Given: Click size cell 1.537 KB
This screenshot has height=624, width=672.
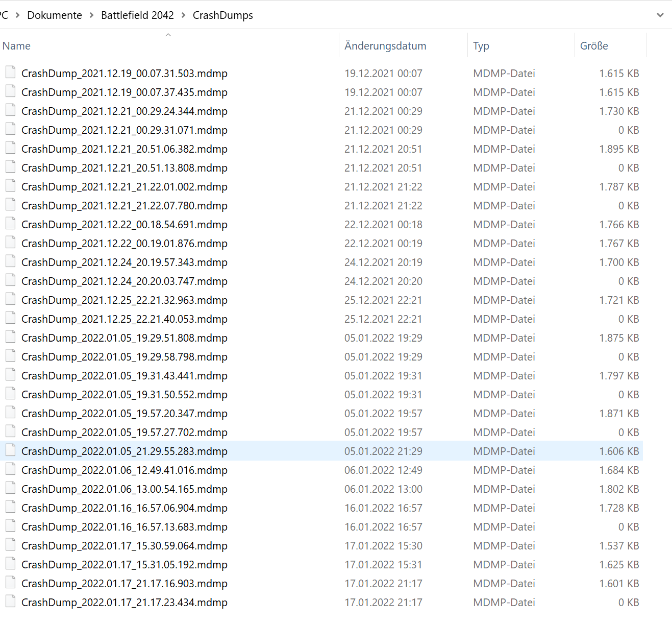Looking at the screenshot, I should (619, 545).
